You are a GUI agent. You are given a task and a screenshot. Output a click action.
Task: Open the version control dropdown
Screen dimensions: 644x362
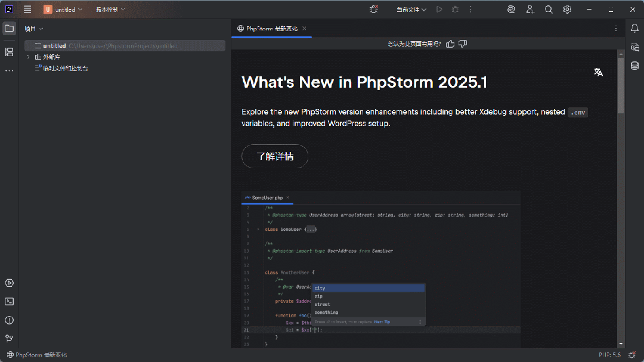(110, 9)
